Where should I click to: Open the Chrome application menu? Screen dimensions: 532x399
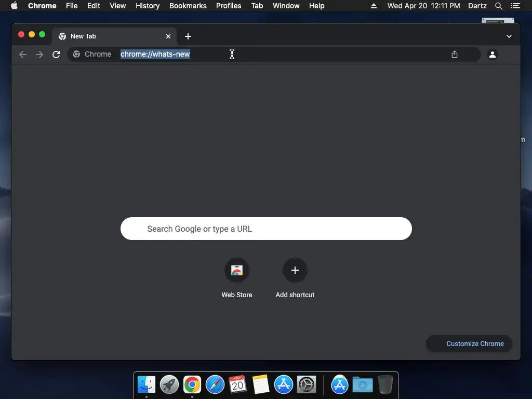(42, 6)
